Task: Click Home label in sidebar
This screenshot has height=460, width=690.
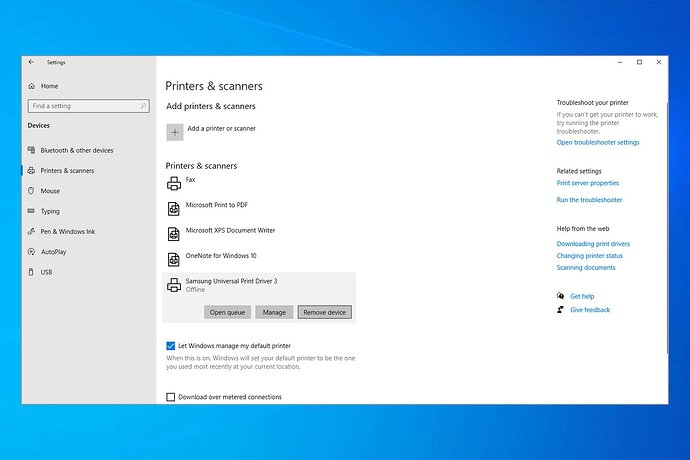Action: 49,86
